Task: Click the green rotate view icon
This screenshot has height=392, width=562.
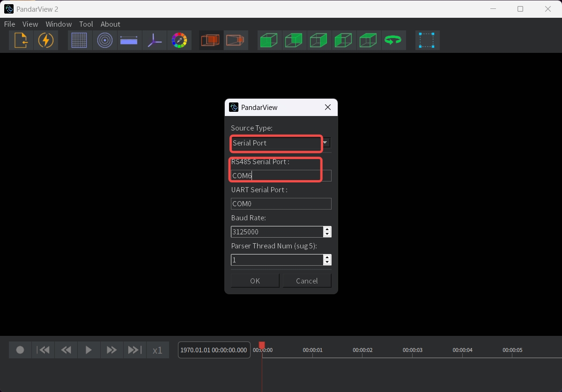Action: pyautogui.click(x=392, y=41)
